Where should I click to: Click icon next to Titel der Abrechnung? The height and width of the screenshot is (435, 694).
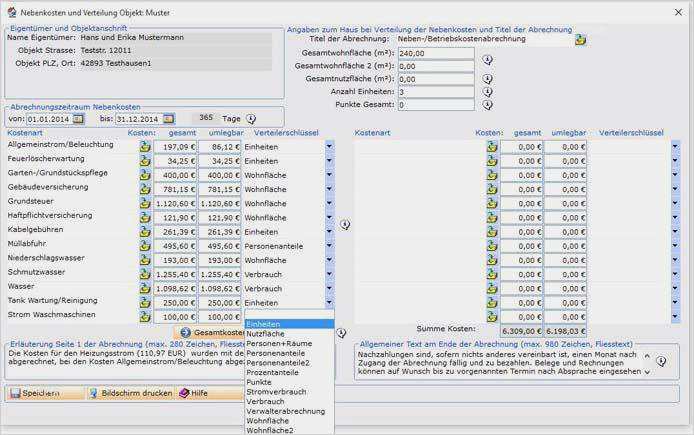click(580, 40)
